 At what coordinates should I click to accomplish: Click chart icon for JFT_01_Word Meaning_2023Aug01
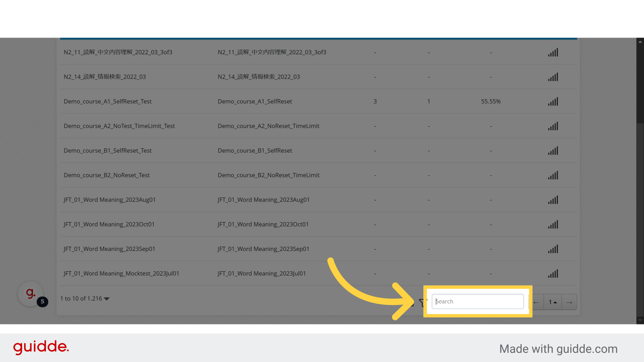(x=553, y=200)
